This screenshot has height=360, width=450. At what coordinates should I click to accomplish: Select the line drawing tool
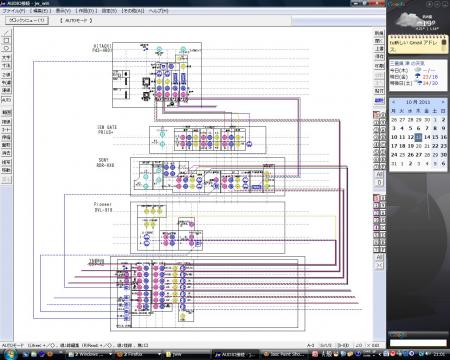(x=6, y=33)
